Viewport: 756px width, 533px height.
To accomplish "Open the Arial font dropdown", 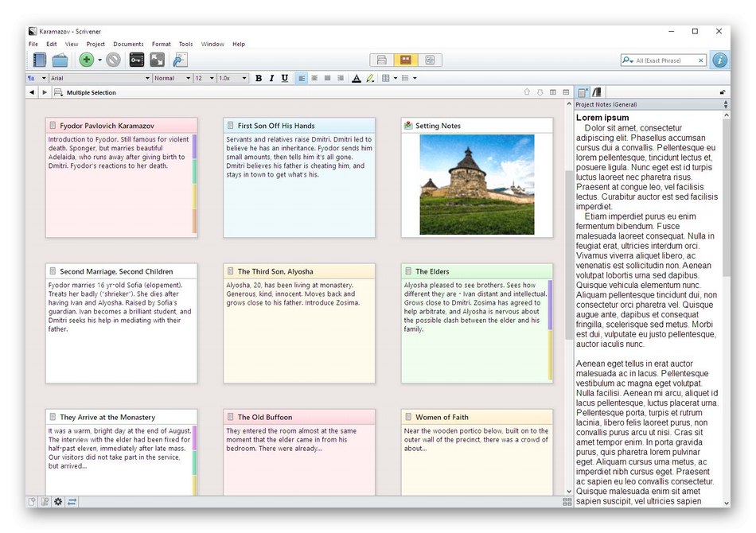I will click(x=100, y=78).
